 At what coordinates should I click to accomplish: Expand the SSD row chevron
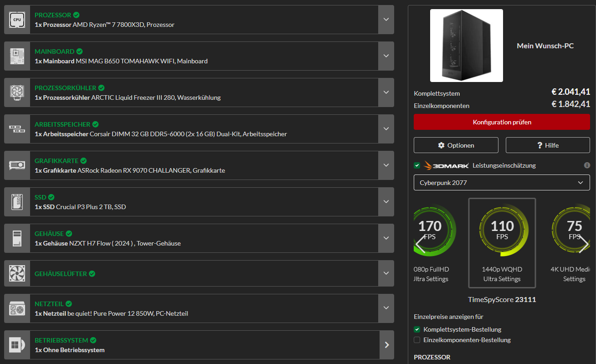pos(386,202)
